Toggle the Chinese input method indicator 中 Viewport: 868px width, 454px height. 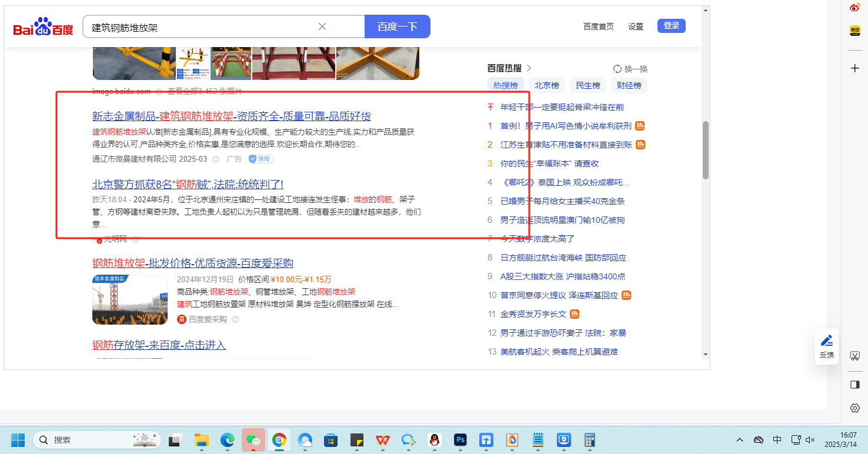777,440
